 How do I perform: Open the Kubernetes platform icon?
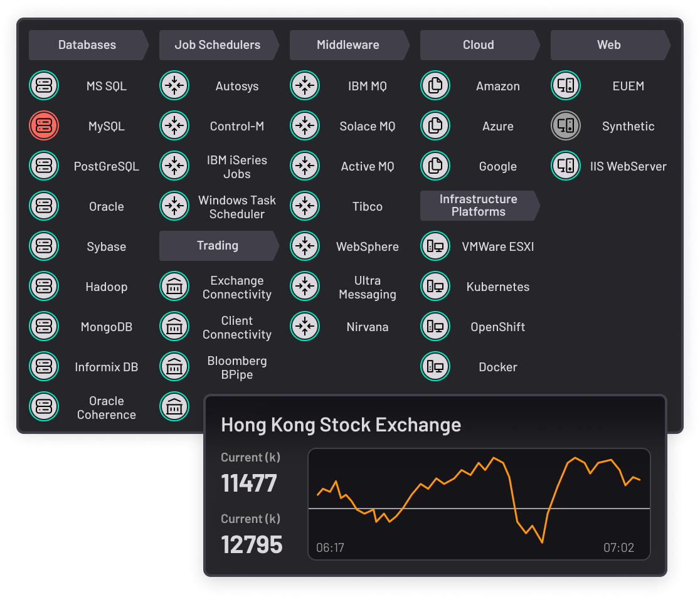pos(435,287)
